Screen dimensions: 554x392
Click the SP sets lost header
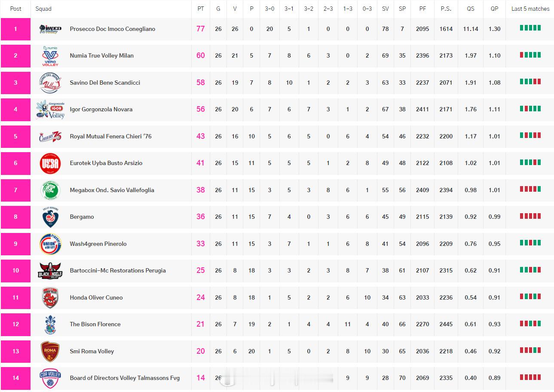(402, 9)
